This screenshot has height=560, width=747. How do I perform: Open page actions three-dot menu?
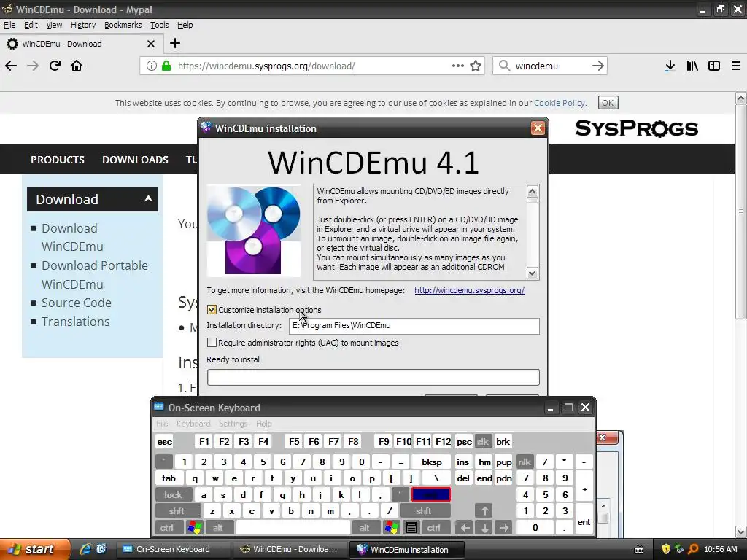pos(458,66)
